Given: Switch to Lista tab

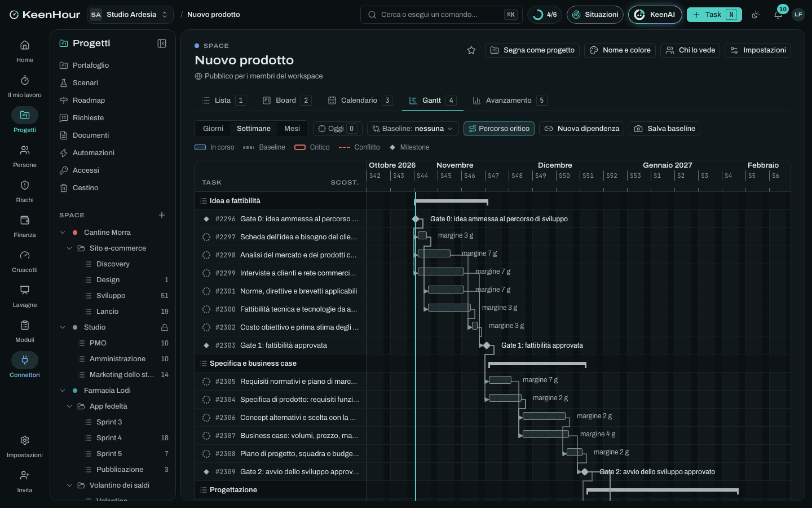Looking at the screenshot, I should pos(223,100).
